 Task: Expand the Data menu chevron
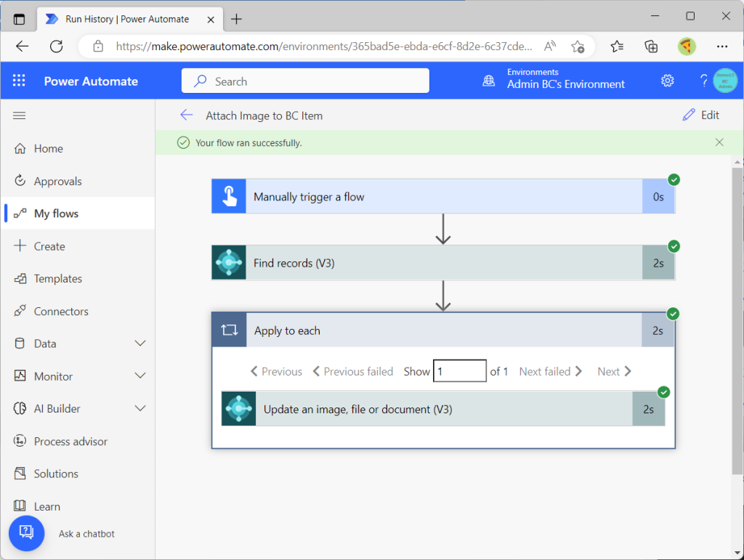pyautogui.click(x=140, y=344)
